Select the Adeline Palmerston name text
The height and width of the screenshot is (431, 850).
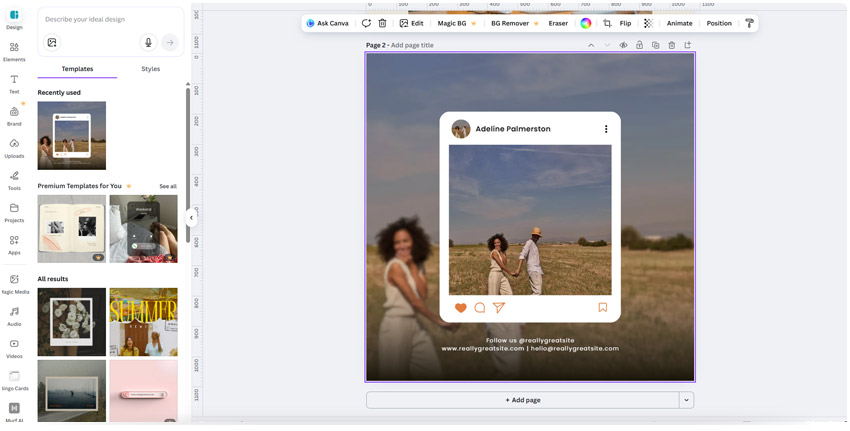pos(513,129)
